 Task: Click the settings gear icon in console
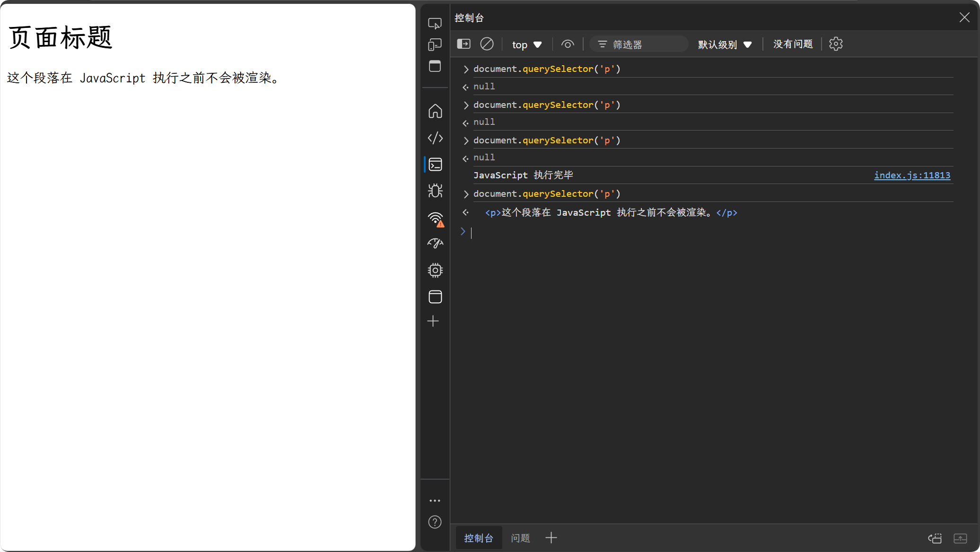[x=836, y=43]
